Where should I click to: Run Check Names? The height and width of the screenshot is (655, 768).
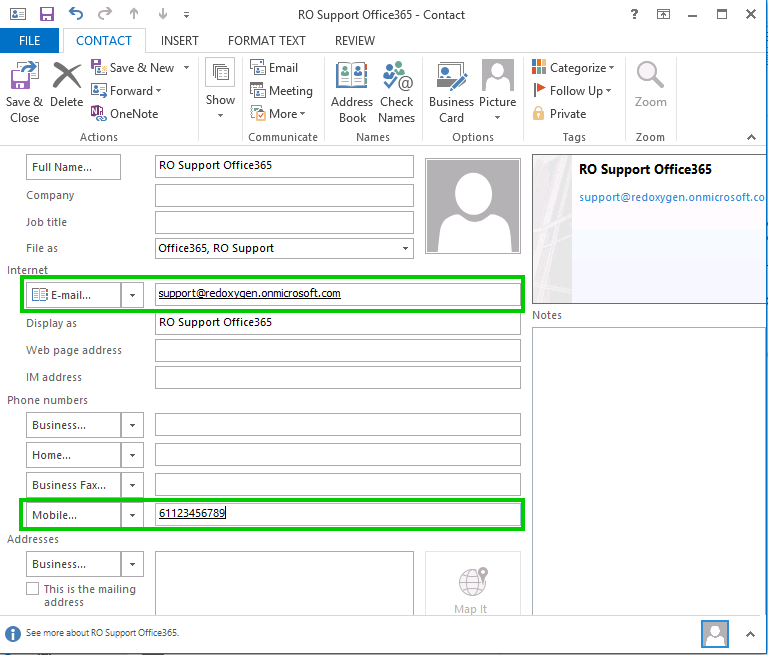(396, 92)
